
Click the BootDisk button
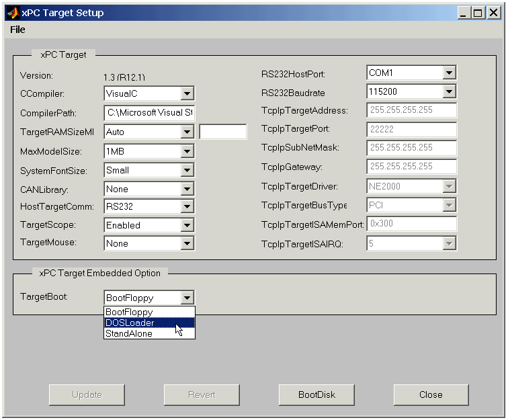point(316,395)
